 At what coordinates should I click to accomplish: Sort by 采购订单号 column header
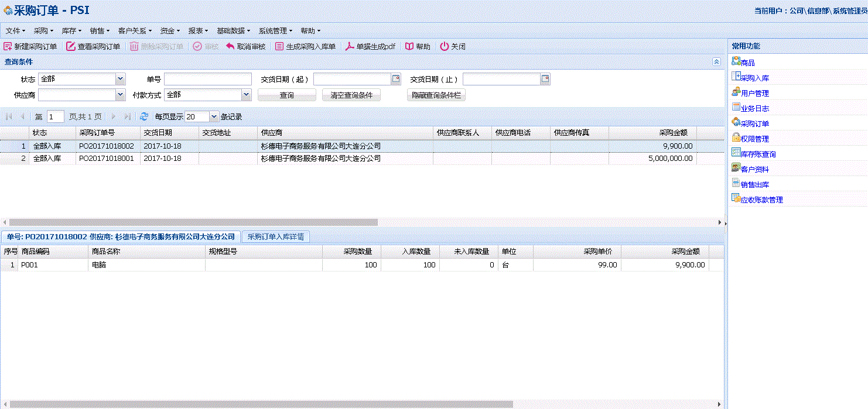(108, 133)
